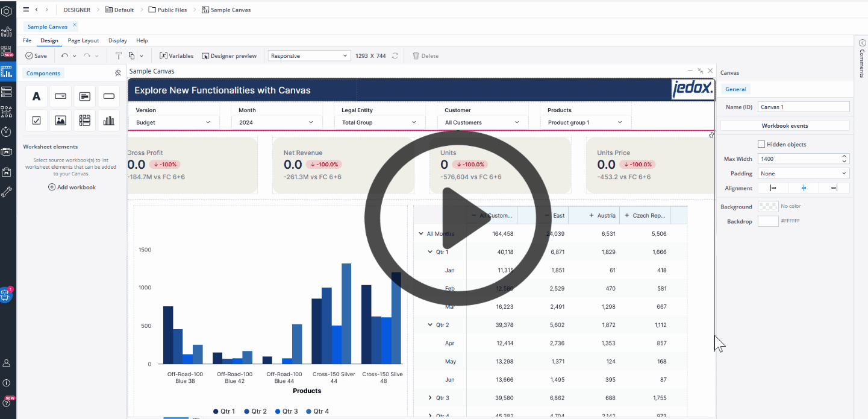Open the Display menu
Image resolution: width=868 pixels, height=419 pixels.
(x=117, y=40)
